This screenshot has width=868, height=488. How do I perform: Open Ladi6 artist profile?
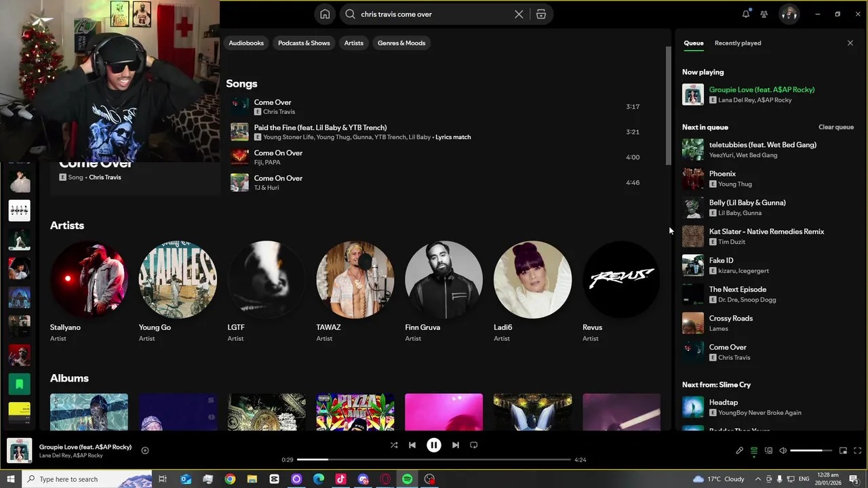click(x=533, y=291)
